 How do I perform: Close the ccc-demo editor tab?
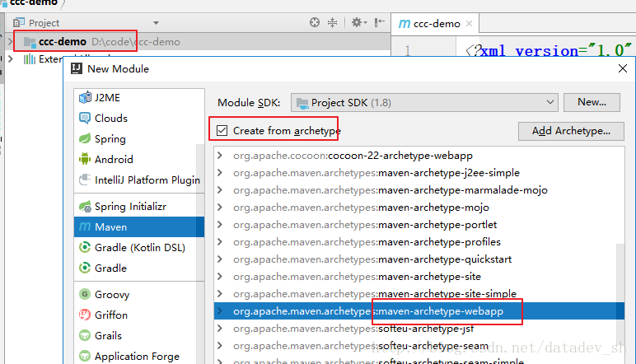pyautogui.click(x=470, y=24)
